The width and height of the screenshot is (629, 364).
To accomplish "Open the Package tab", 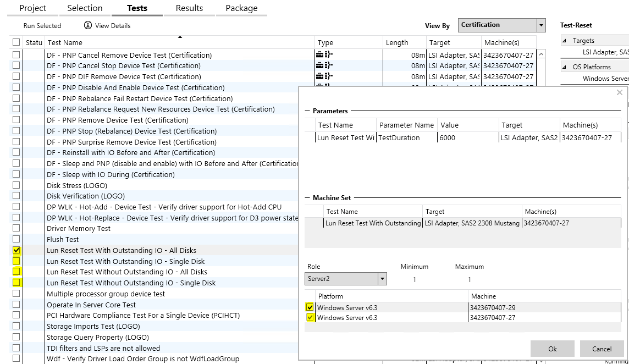I will 241,8.
